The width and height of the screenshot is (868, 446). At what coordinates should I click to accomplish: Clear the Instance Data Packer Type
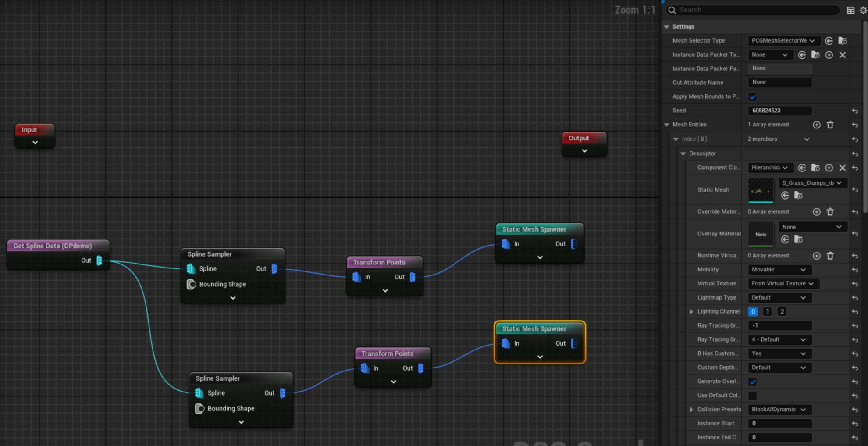[842, 55]
